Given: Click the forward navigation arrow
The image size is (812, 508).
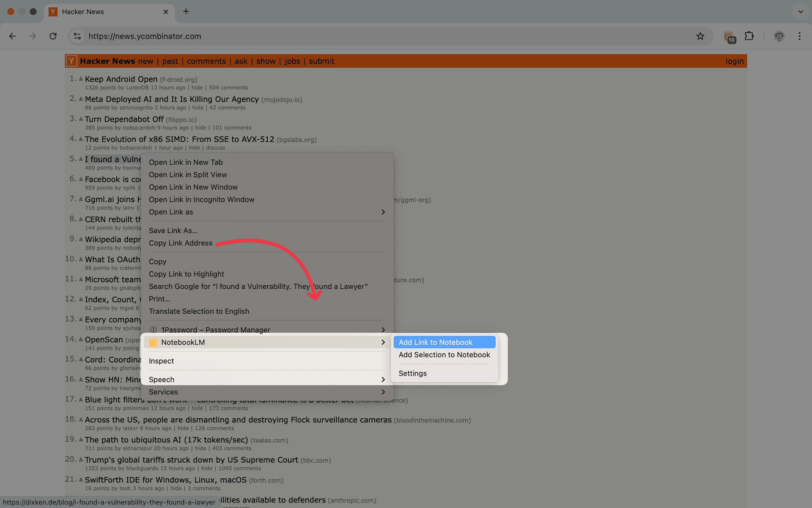Looking at the screenshot, I should click(33, 36).
